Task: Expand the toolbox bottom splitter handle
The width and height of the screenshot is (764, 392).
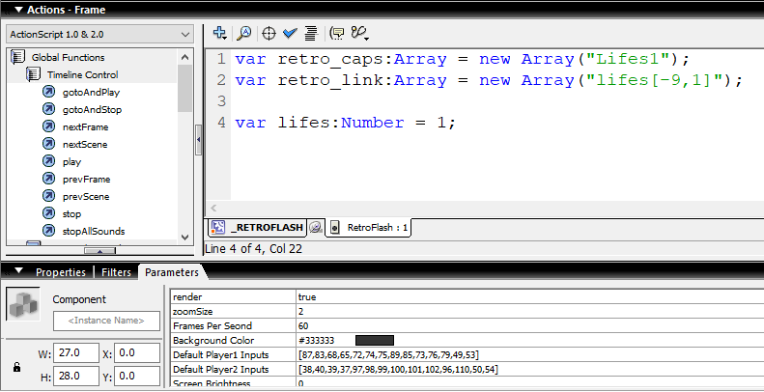Action: point(99,251)
